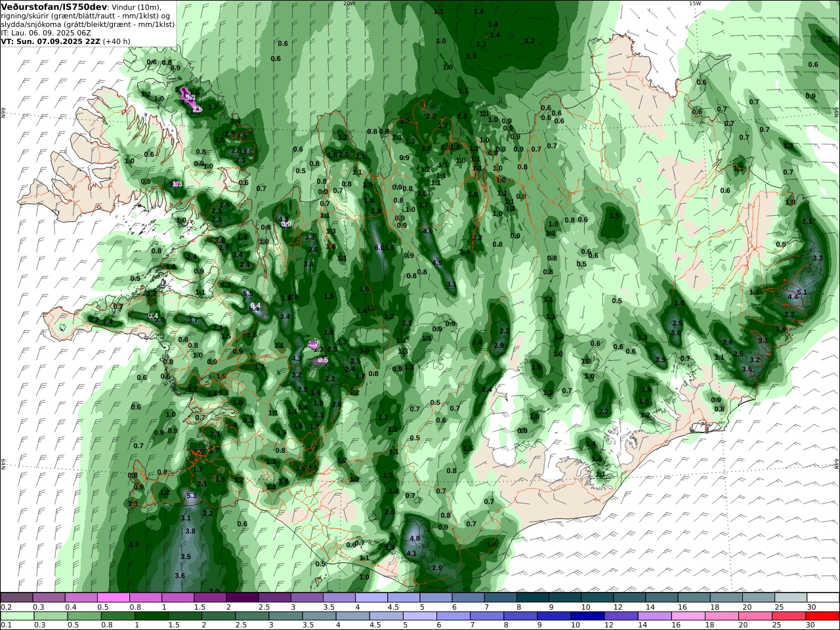Click the light gray 25–30 snow swatch
The image size is (840, 630).
(791, 598)
